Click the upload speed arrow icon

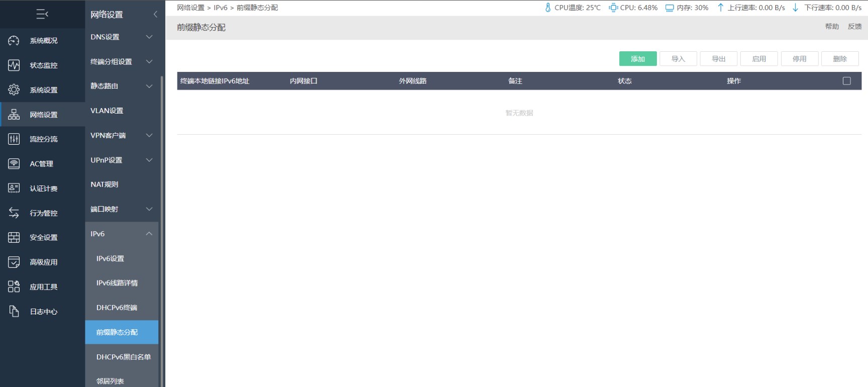(x=720, y=8)
